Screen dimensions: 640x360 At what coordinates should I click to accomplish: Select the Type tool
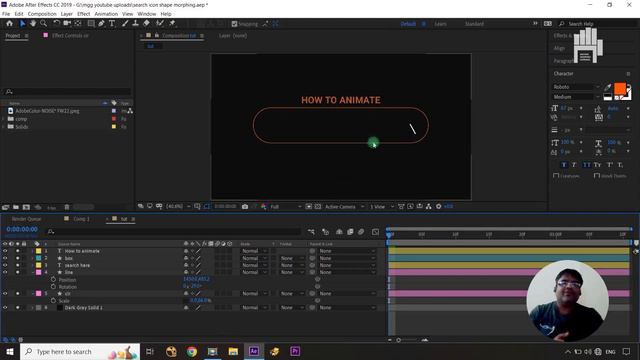pyautogui.click(x=112, y=24)
